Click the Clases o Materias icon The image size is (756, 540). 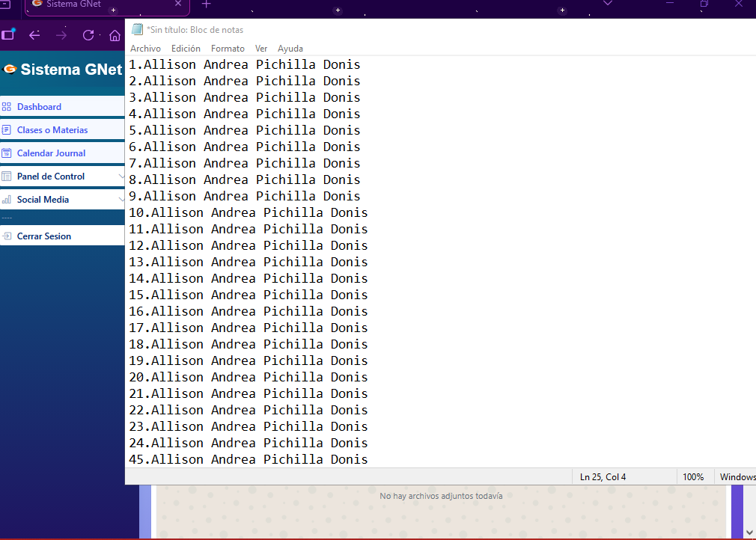[x=7, y=130]
